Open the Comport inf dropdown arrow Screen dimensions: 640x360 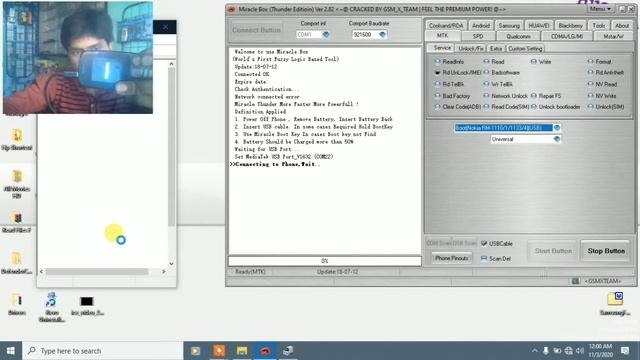pyautogui.click(x=326, y=35)
